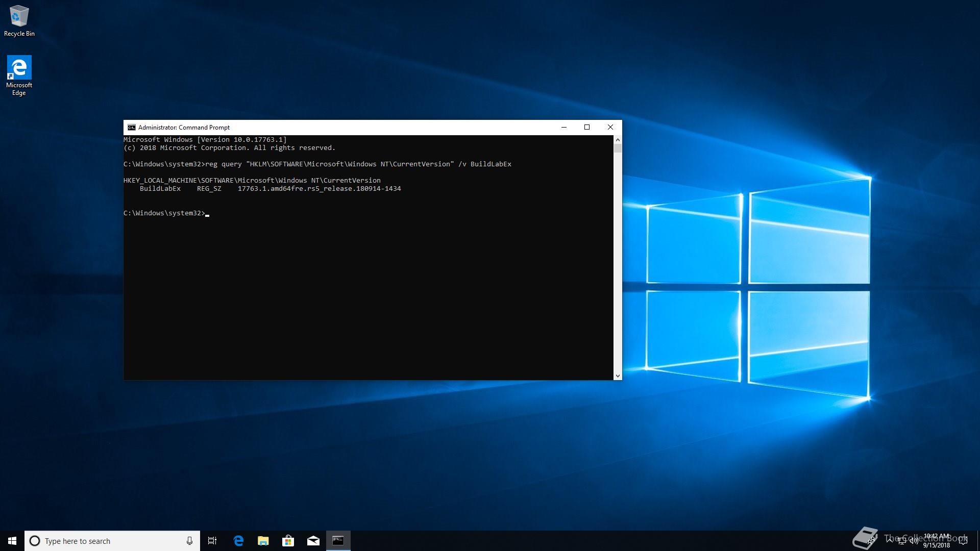The height and width of the screenshot is (551, 980).
Task: Activate the microphone icon in search box
Action: click(189, 541)
